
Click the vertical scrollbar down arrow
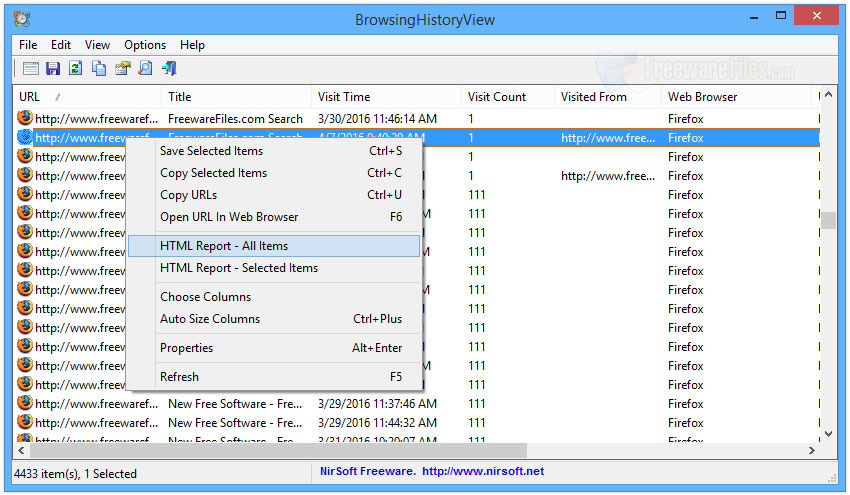point(828,434)
